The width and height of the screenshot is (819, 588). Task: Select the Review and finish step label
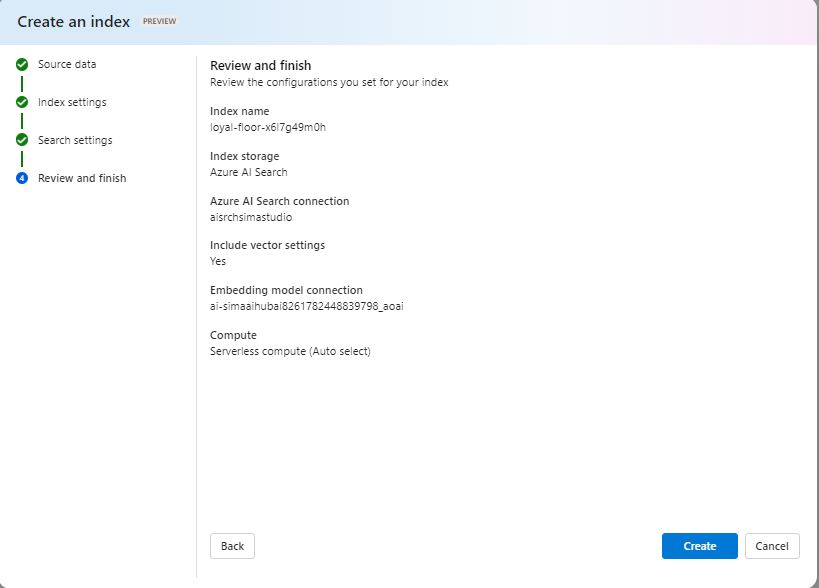pyautogui.click(x=82, y=178)
